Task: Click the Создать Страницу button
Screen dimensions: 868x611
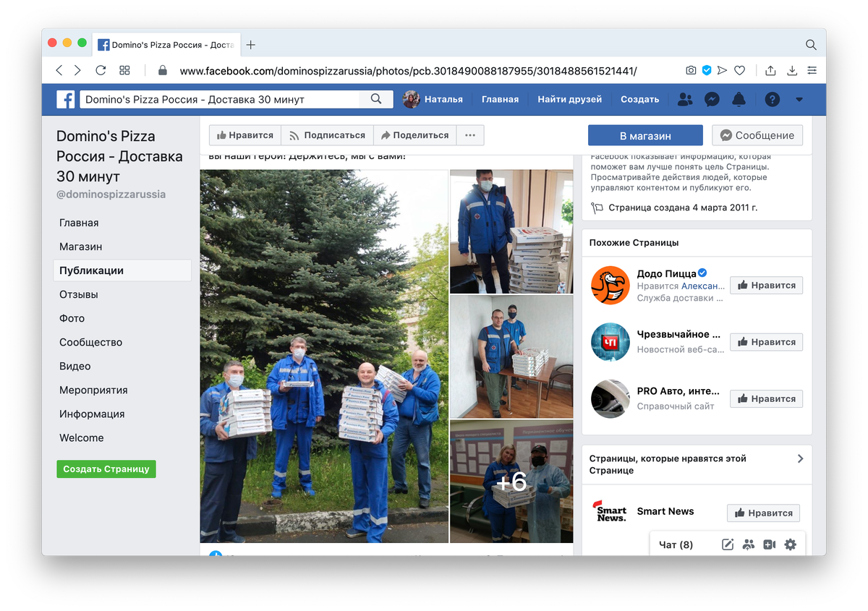Action: point(106,469)
